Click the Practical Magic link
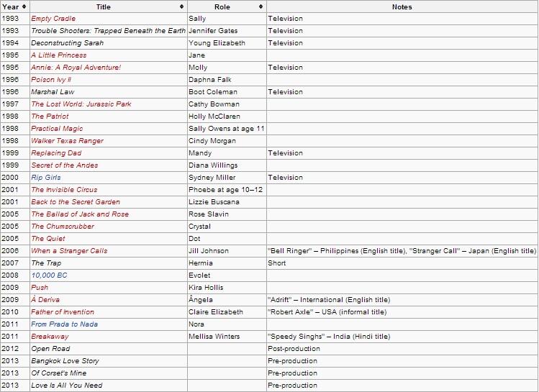Screen dimensions: 539x392 point(57,129)
